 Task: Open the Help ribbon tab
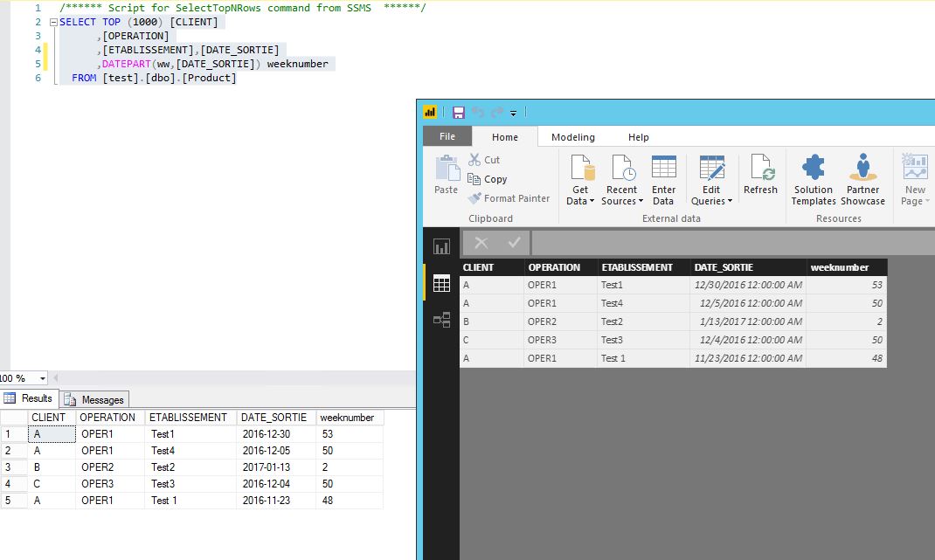(x=638, y=137)
